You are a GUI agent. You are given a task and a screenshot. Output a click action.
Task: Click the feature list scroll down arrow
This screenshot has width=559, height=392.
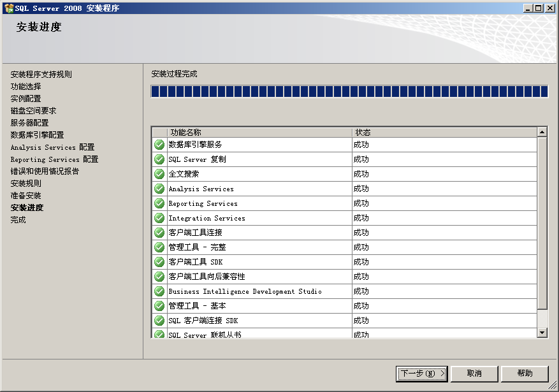pos(542,333)
